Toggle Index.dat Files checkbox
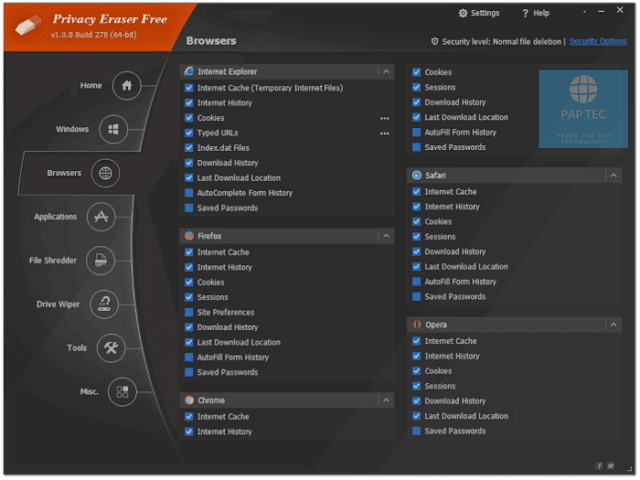This screenshot has height=480, width=640. [189, 148]
